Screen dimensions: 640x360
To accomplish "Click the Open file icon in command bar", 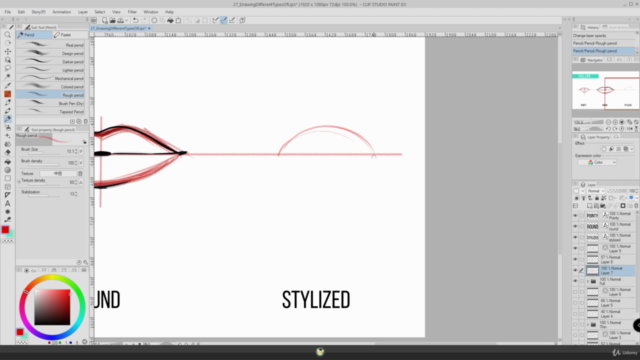I will (112, 20).
